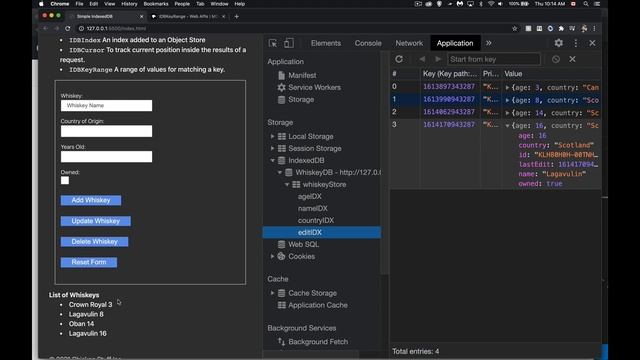The image size is (640, 360).
Task: Switch to the IDBKeyRange browser tab
Action: pyautogui.click(x=188, y=16)
